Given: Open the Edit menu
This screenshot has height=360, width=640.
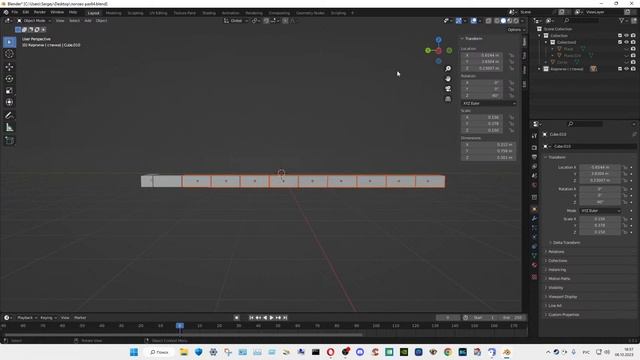Looking at the screenshot, I should point(26,12).
